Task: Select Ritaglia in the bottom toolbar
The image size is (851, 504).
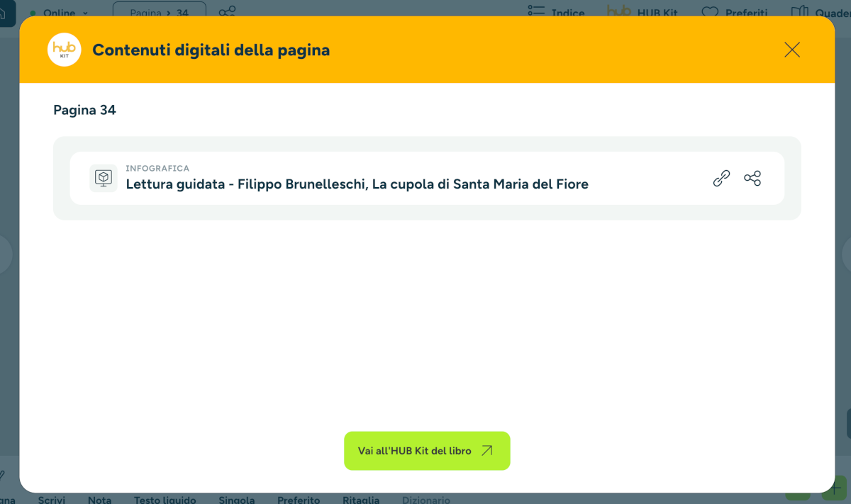Action: tap(361, 499)
